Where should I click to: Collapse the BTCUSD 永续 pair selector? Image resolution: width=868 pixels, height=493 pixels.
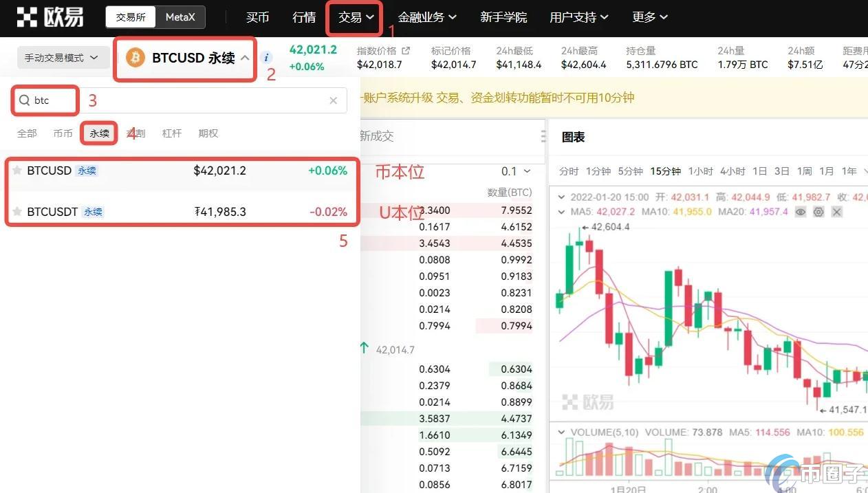pos(245,58)
